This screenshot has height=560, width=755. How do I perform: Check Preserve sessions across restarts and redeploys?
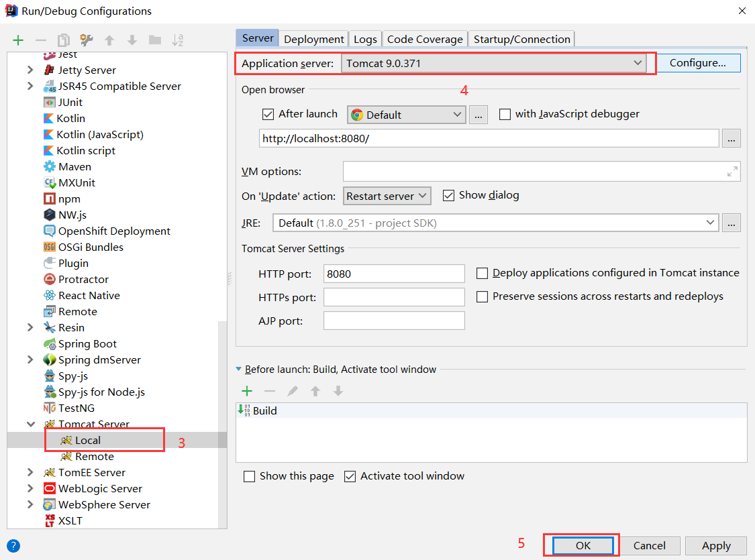coord(482,296)
